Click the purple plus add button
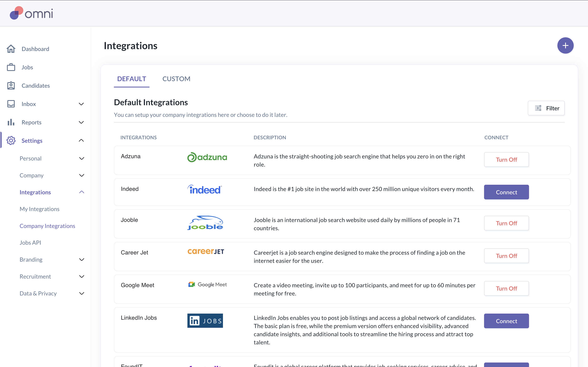Viewport: 588px width, 367px height. point(565,45)
